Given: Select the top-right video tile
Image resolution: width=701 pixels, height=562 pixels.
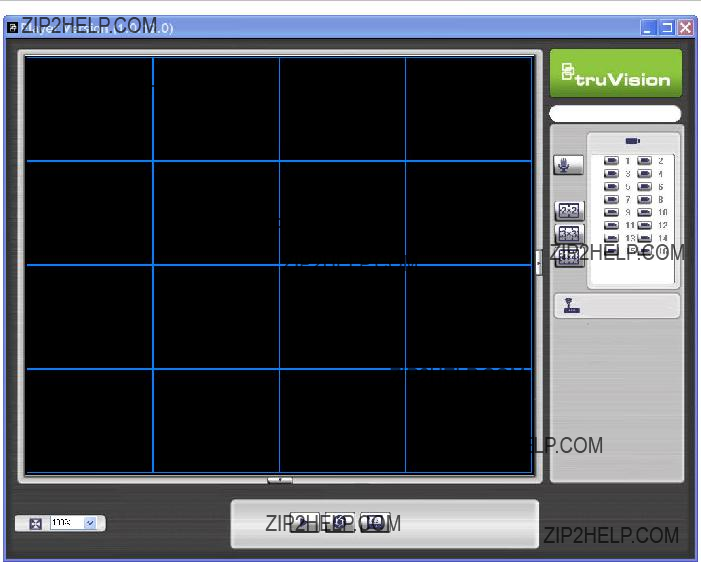Looking at the screenshot, I should coord(469,109).
